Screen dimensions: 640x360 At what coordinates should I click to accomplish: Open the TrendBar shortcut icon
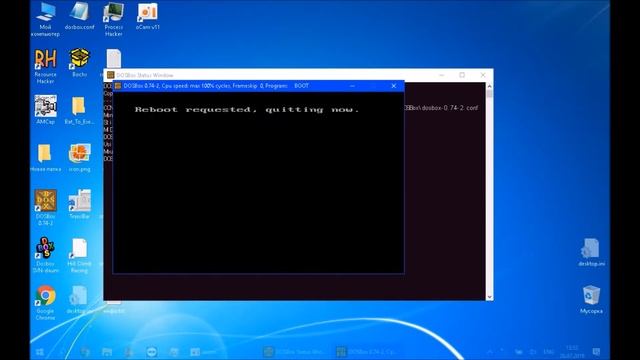click(79, 204)
